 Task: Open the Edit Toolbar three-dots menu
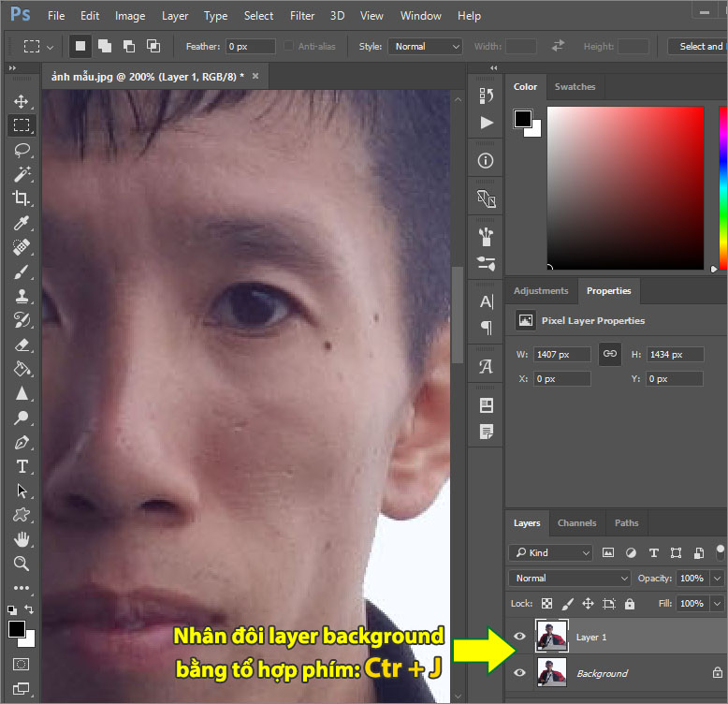coord(21,588)
